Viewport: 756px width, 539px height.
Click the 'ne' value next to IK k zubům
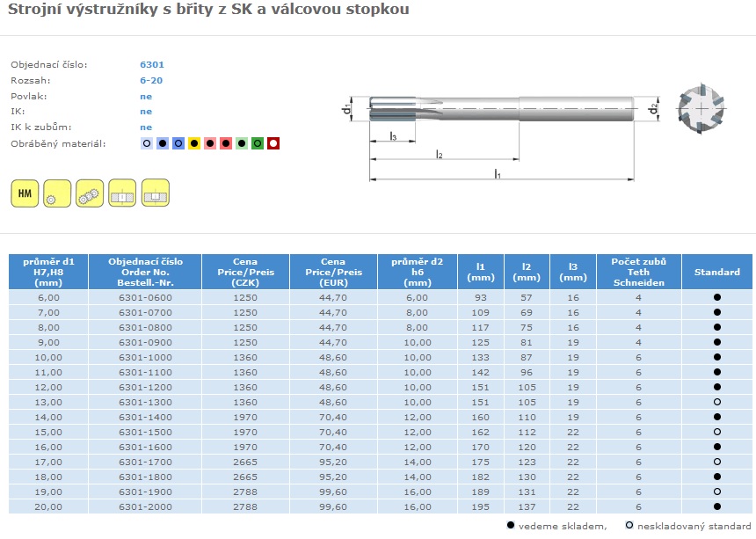tap(146, 127)
